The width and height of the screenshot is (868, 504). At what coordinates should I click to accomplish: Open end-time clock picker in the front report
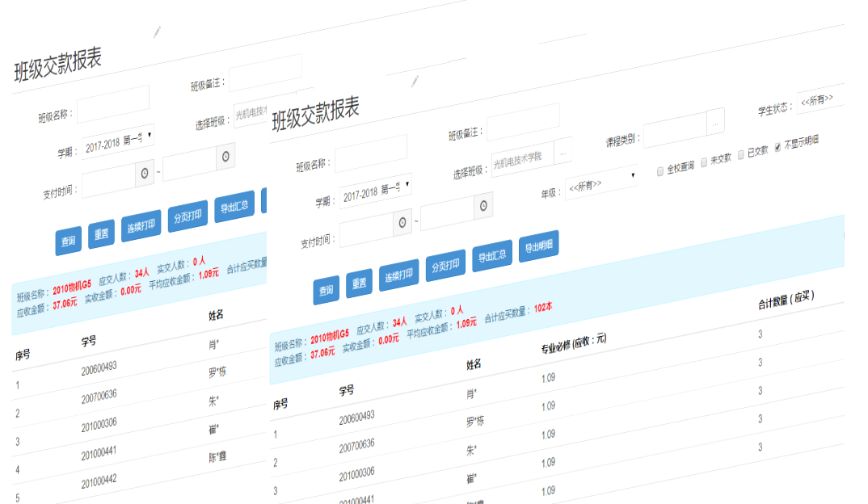(x=483, y=206)
